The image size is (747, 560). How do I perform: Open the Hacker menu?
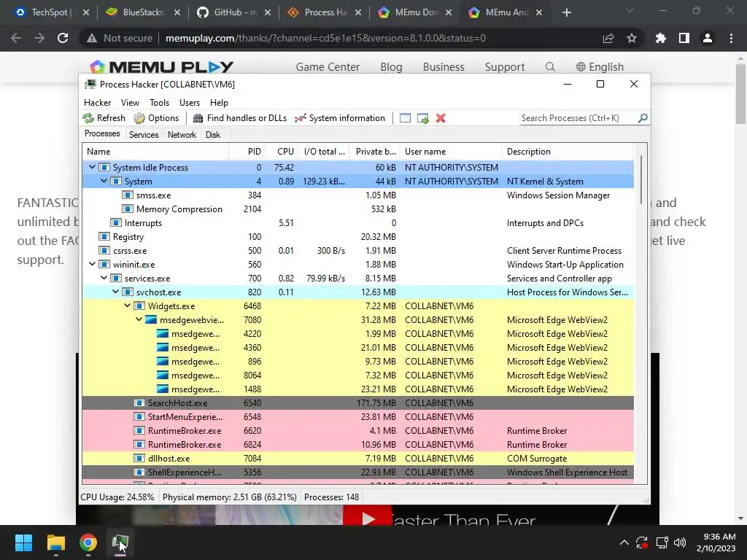(97, 102)
